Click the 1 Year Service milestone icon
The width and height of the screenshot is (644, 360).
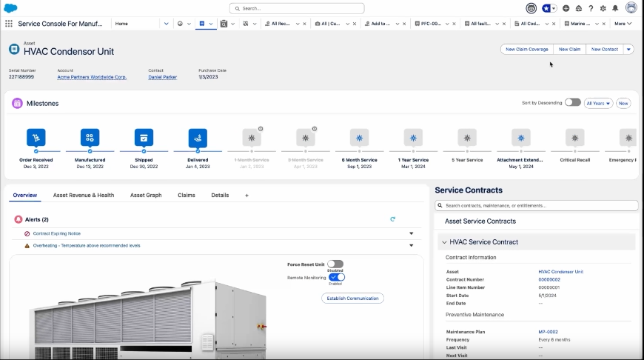[x=413, y=138]
